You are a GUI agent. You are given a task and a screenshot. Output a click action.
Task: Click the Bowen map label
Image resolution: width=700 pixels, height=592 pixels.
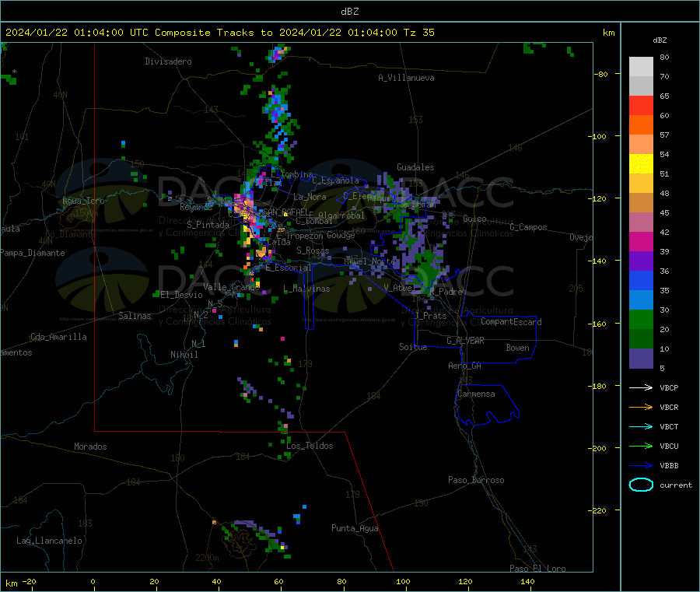tap(517, 348)
